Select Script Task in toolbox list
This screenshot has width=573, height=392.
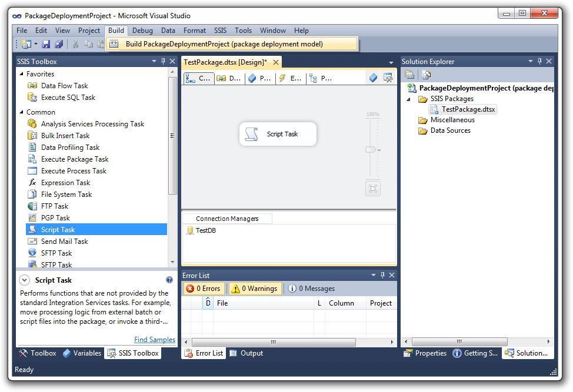[97, 229]
